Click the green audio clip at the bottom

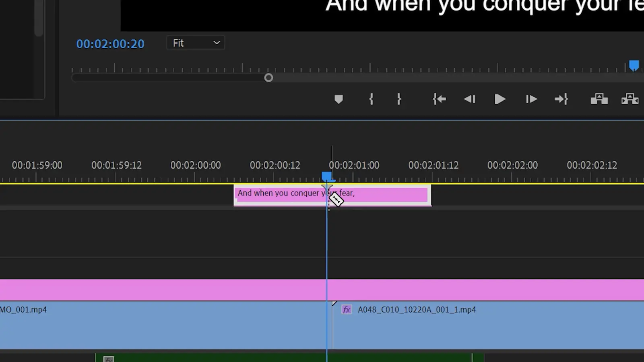click(242, 358)
